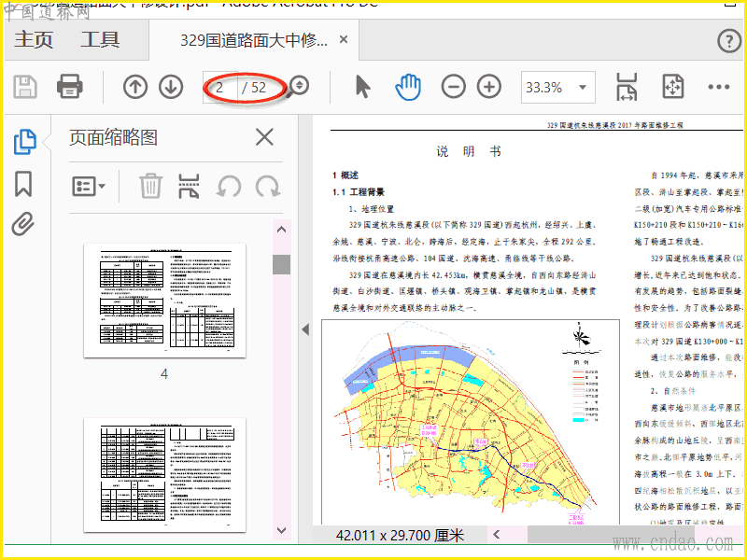Switch to the 主页 tab
The image size is (747, 560).
pos(35,40)
